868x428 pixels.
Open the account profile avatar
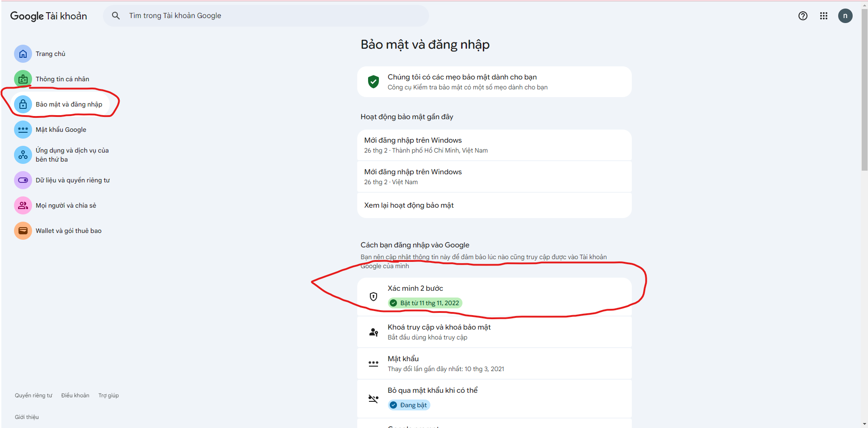point(845,16)
